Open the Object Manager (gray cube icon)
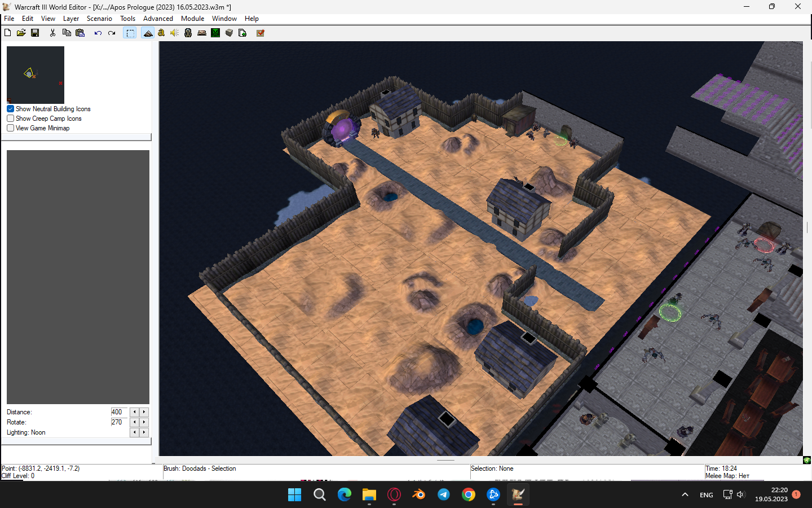Screen dimensions: 812x508 coord(229,33)
